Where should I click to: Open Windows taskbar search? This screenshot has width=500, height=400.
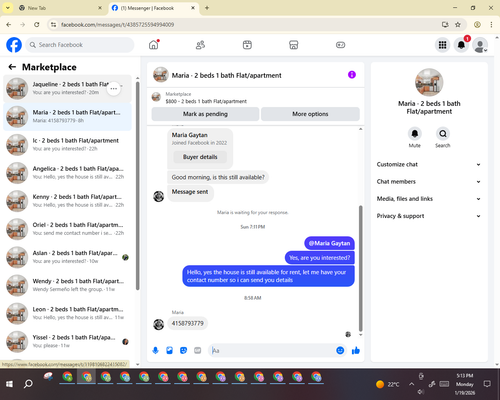tap(28, 384)
